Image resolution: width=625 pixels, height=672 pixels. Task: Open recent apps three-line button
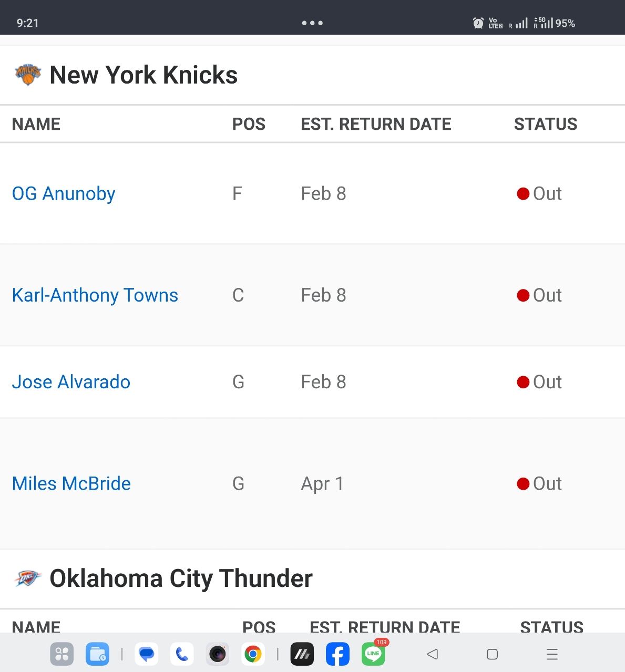pyautogui.click(x=552, y=654)
